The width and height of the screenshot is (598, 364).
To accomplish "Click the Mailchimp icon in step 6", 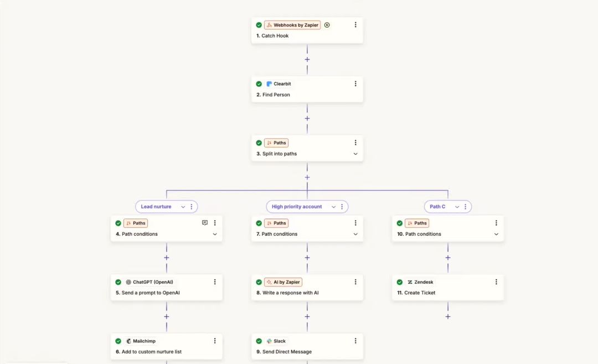I will click(x=128, y=341).
